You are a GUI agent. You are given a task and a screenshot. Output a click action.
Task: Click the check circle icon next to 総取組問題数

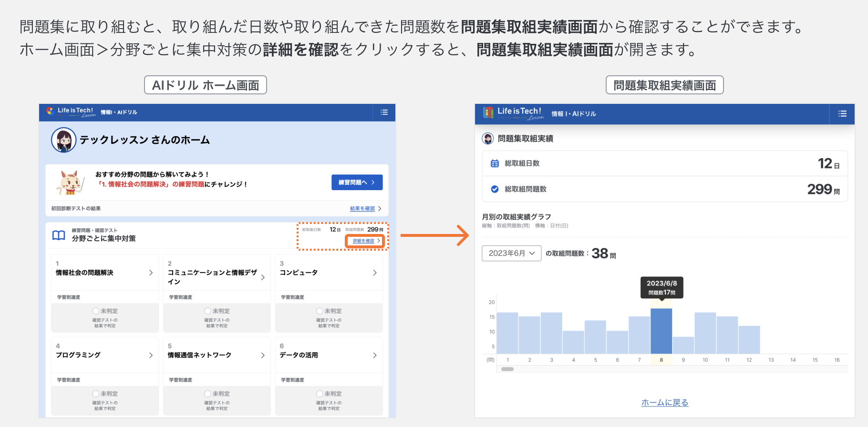tap(495, 189)
